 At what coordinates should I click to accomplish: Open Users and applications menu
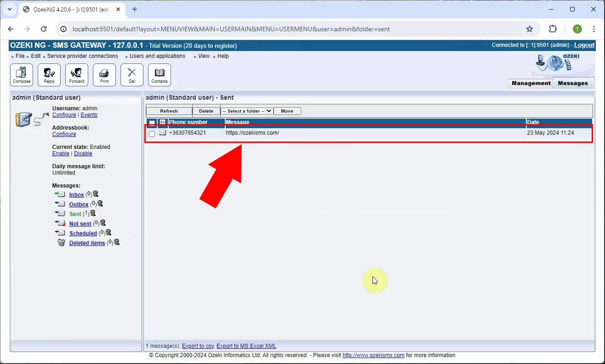click(x=158, y=56)
